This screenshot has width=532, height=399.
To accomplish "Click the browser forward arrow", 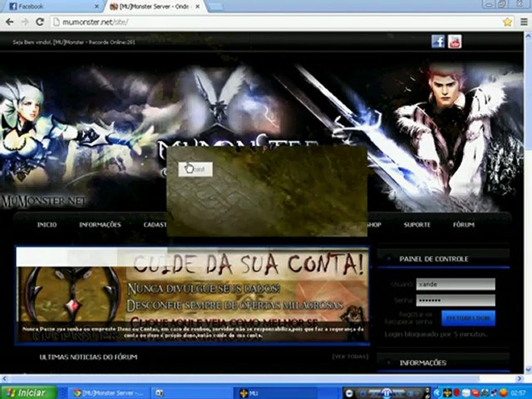I will point(25,22).
